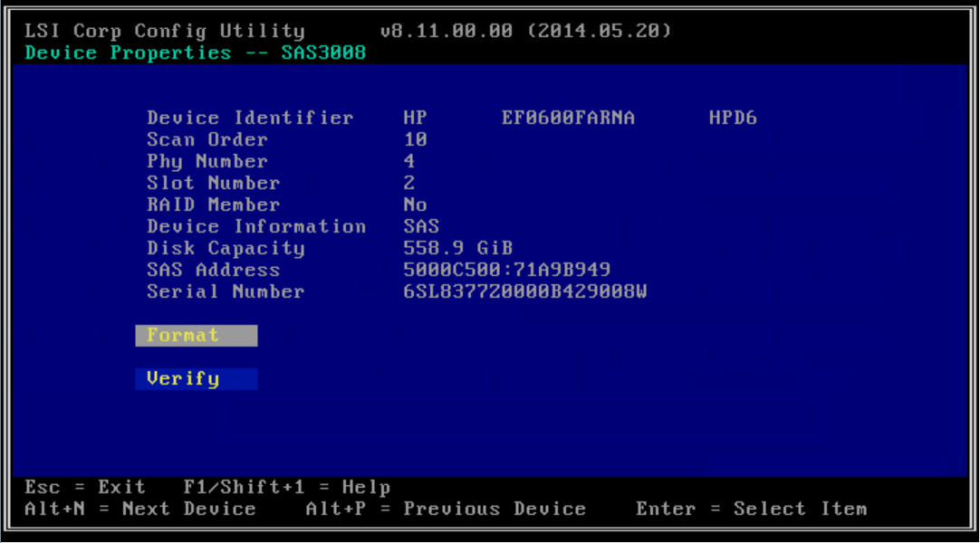Select the RAID Member value No
980x543 pixels.
click(x=415, y=205)
